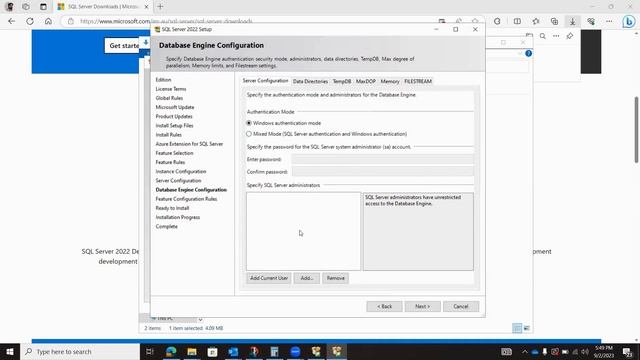Open Microsoft Edge from taskbar
This screenshot has height=360, width=640.
pyautogui.click(x=171, y=351)
